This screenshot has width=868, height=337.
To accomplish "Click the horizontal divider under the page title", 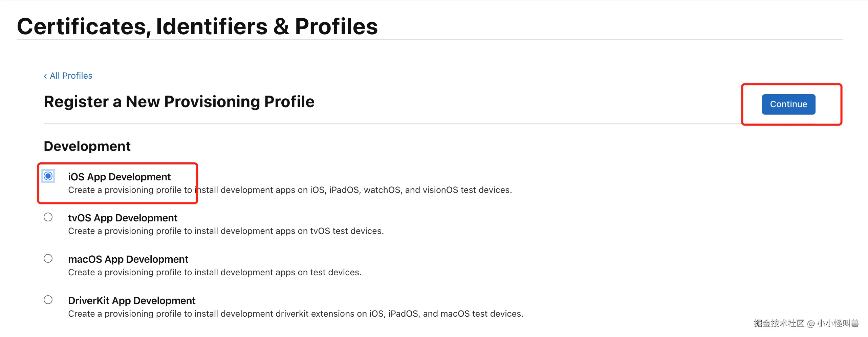I will (x=429, y=40).
